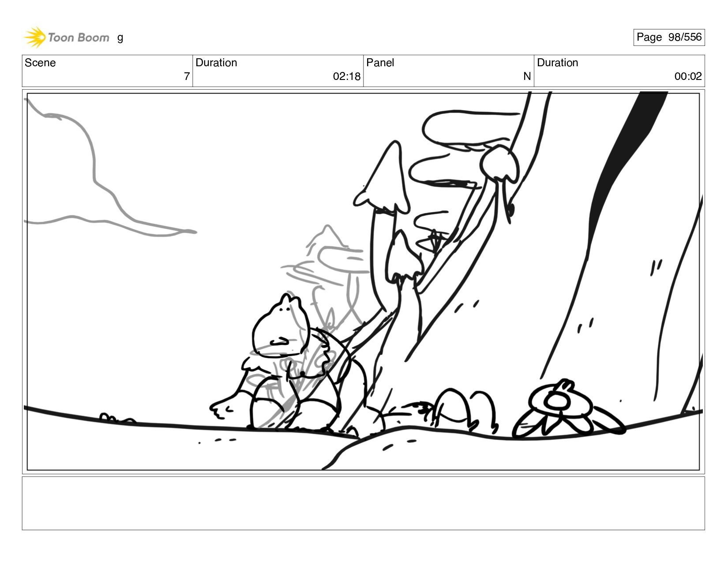This screenshot has width=728, height=563.
Task: Click the 'Scene' header label
Action: pos(40,63)
